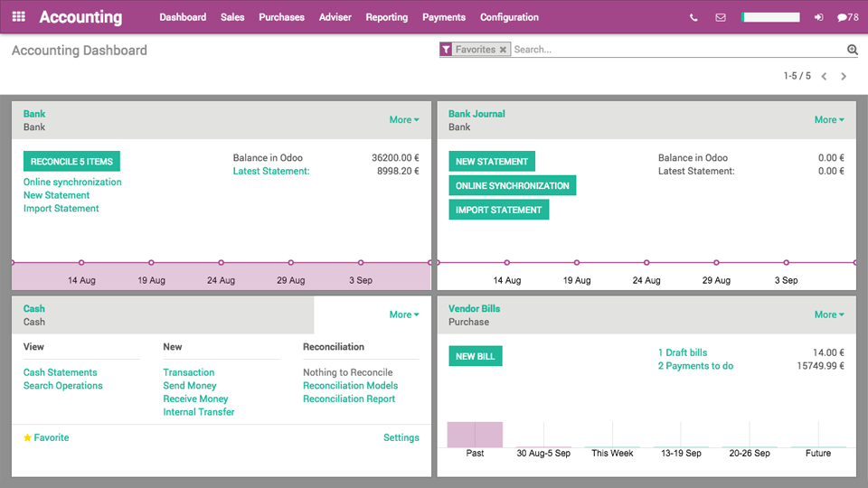Collapse the More dropdown on Cash card
This screenshot has height=488, width=868.
[x=403, y=314]
